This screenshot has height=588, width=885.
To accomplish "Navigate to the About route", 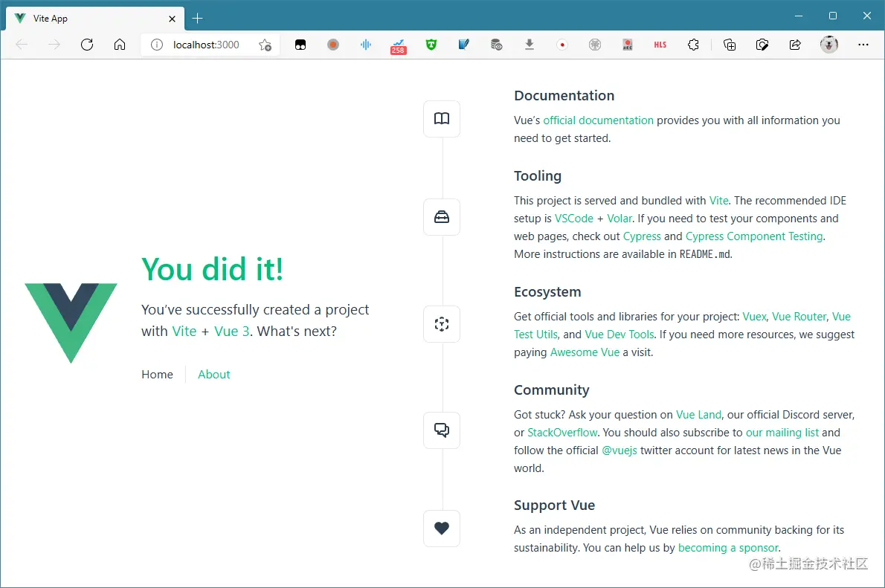I will pyautogui.click(x=214, y=374).
